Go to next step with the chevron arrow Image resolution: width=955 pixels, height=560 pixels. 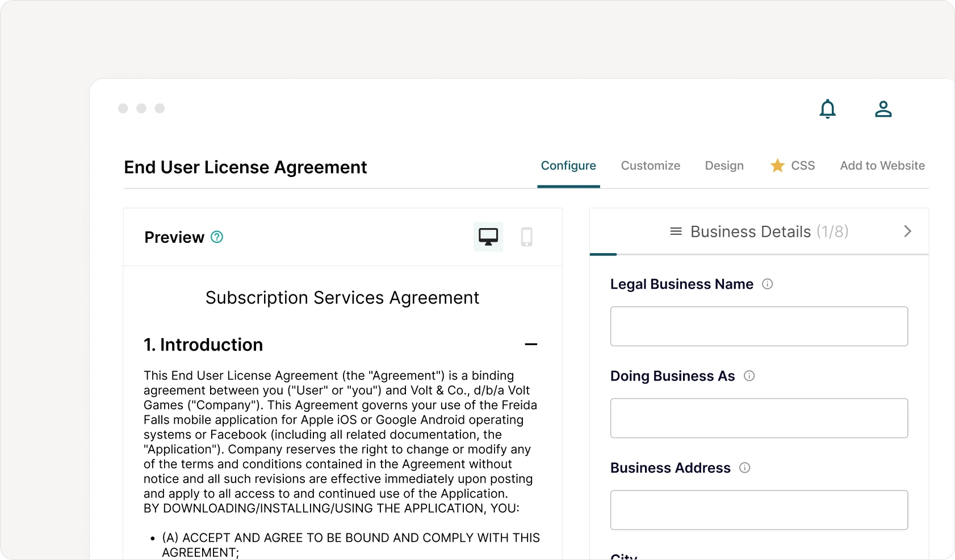907,231
